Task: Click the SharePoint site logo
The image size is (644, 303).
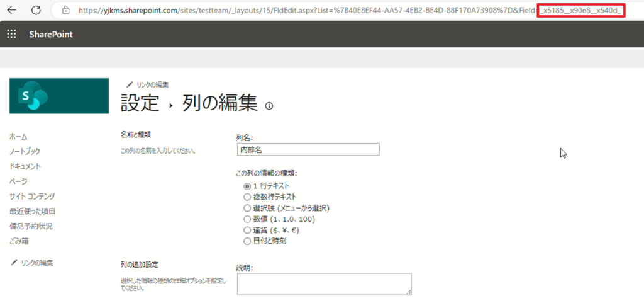Action: pos(59,96)
